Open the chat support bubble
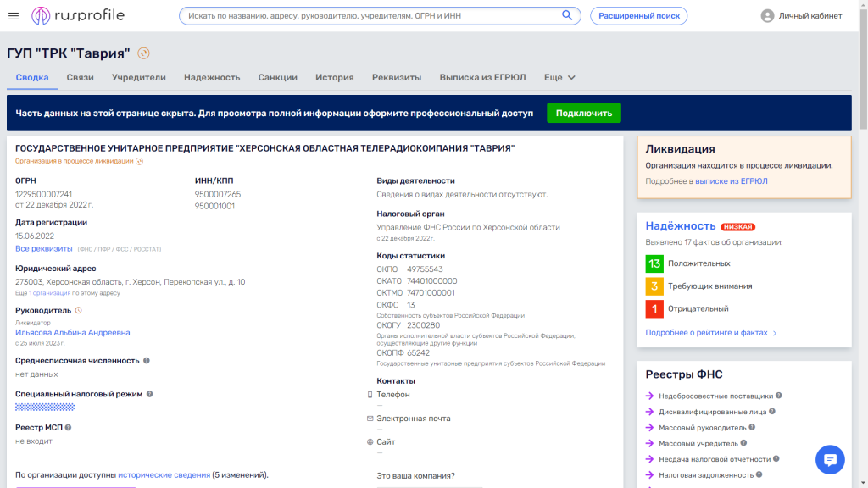The height and width of the screenshot is (488, 868). tap(830, 460)
